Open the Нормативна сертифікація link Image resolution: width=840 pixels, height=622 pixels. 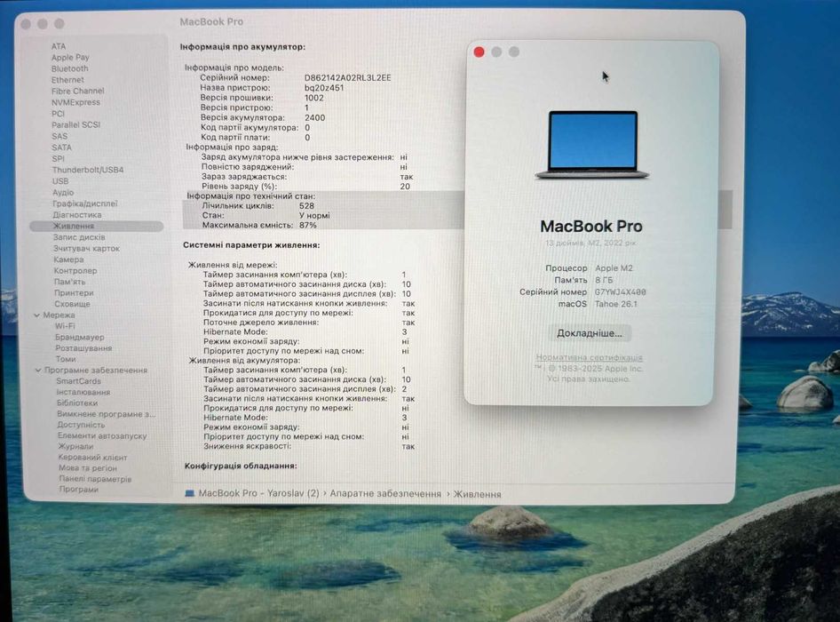click(589, 357)
